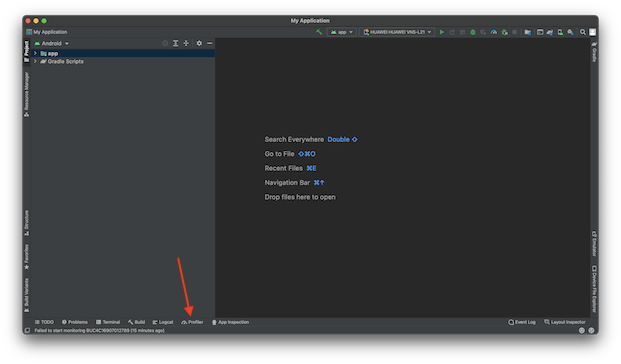This screenshot has height=364, width=621.
Task: Click the tool windows toggle icon in status bar
Action: (27, 330)
